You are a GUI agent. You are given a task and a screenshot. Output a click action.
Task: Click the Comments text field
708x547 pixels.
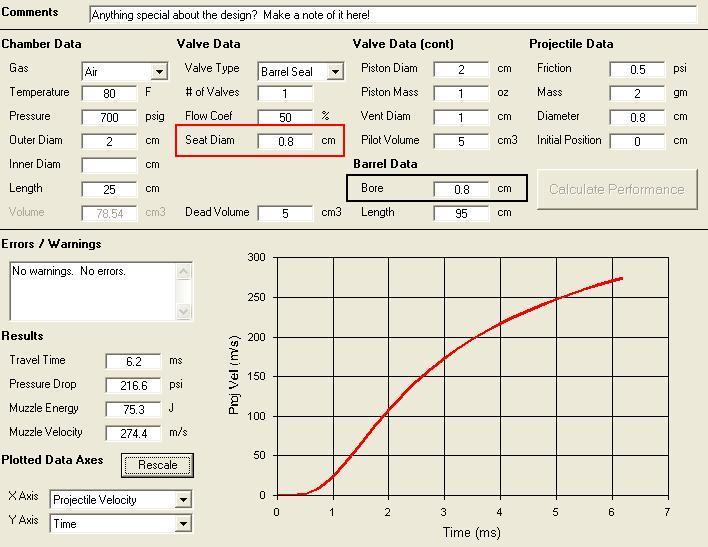(392, 15)
